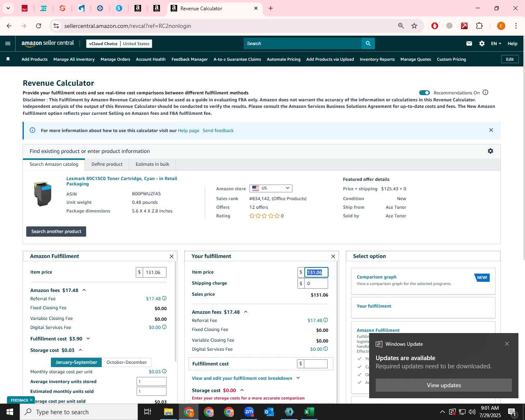The width and height of the screenshot is (525, 420).
Task: Open Outlook from the taskbar
Action: point(269,412)
